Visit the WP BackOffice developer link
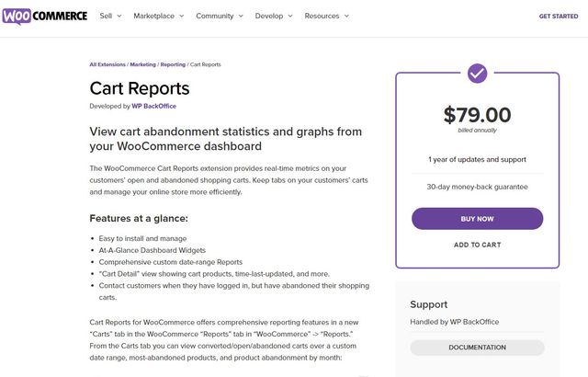This screenshot has height=377, width=588. [153, 106]
